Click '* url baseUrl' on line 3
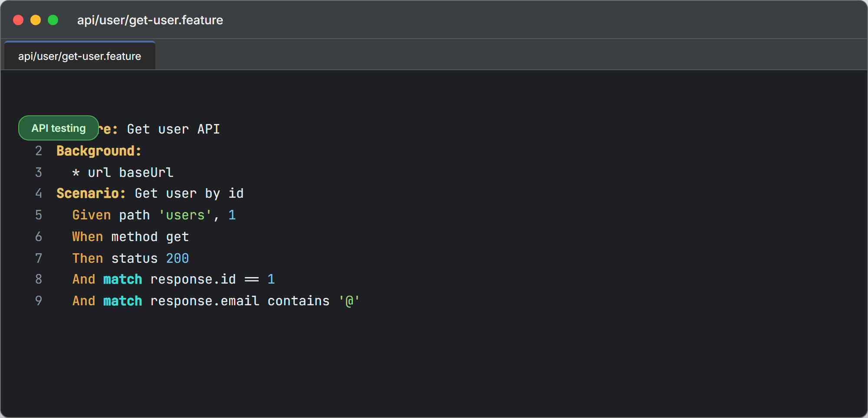Screen dimensions: 868x418 coord(123,173)
